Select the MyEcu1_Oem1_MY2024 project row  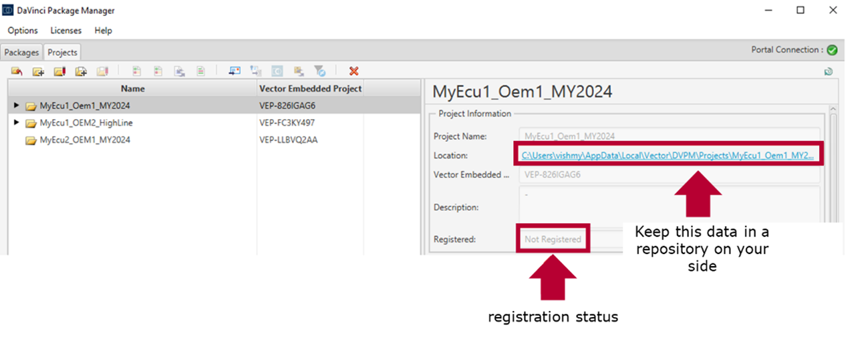[x=214, y=106]
